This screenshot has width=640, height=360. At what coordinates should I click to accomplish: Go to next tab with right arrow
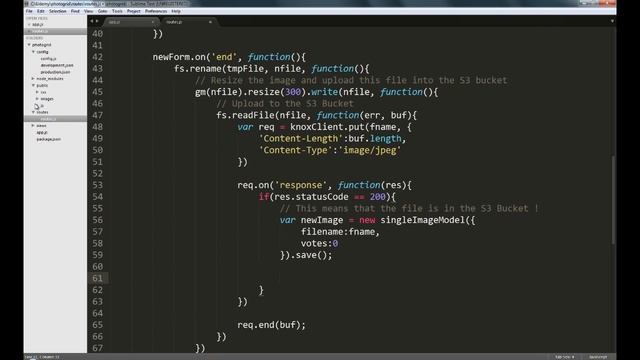(97, 21)
